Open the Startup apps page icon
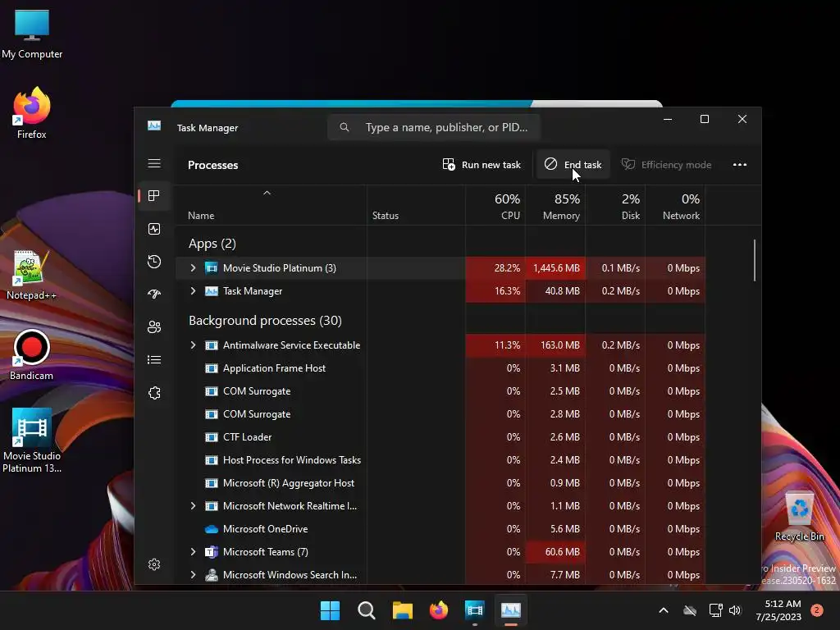840x630 pixels. [x=154, y=294]
